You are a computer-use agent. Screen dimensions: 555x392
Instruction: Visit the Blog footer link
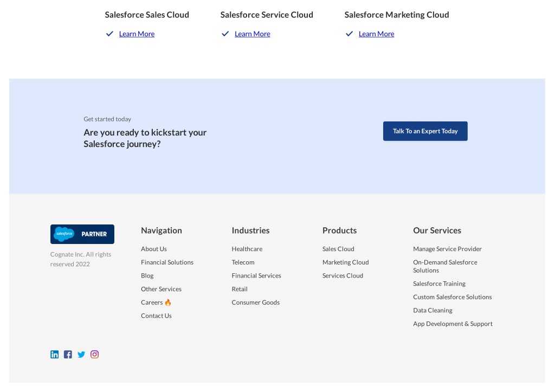point(147,276)
